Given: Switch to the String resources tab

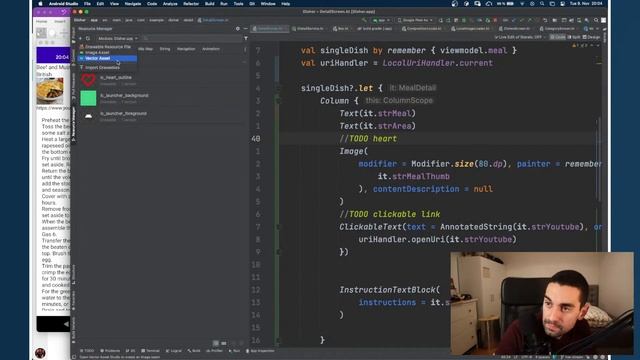Looking at the screenshot, I should pyautogui.click(x=165, y=49).
